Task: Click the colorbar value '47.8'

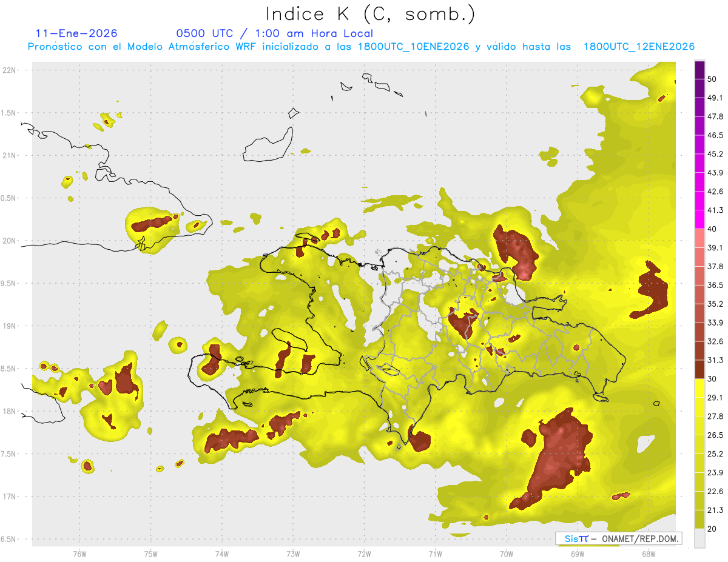Action: point(715,116)
